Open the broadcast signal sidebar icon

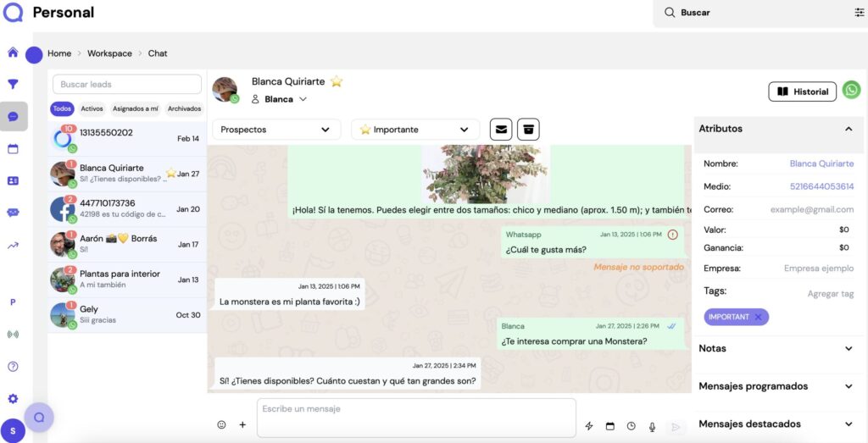[13, 334]
